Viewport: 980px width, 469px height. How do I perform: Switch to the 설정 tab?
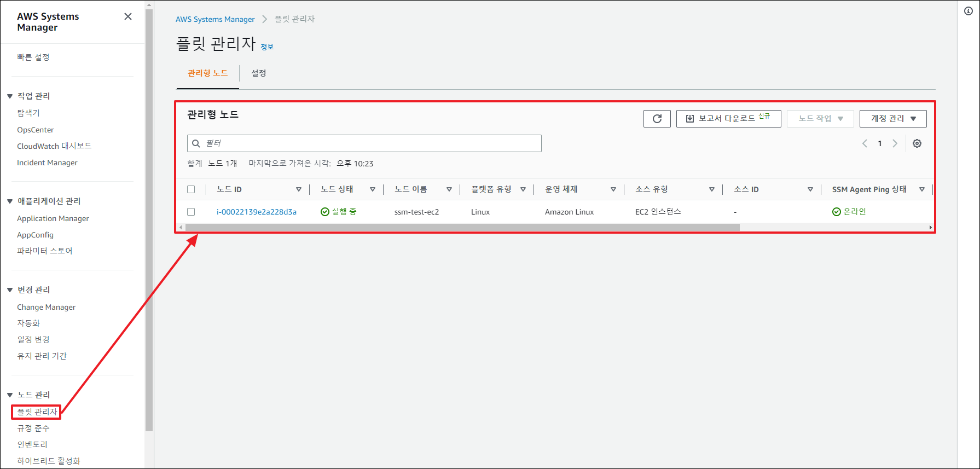coord(259,73)
